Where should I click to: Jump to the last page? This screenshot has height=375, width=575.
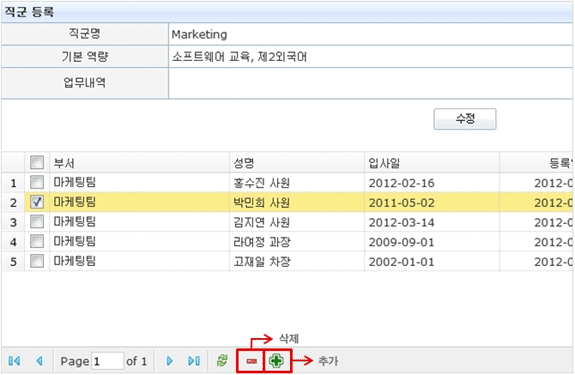(x=194, y=361)
